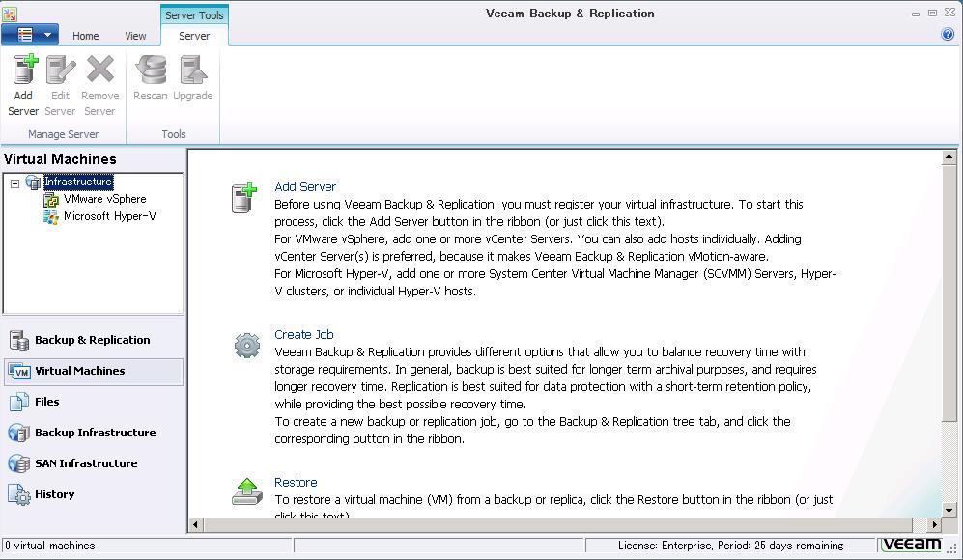Image resolution: width=963 pixels, height=560 pixels.
Task: Click the VMware vSphere tree icon
Action: click(x=51, y=200)
